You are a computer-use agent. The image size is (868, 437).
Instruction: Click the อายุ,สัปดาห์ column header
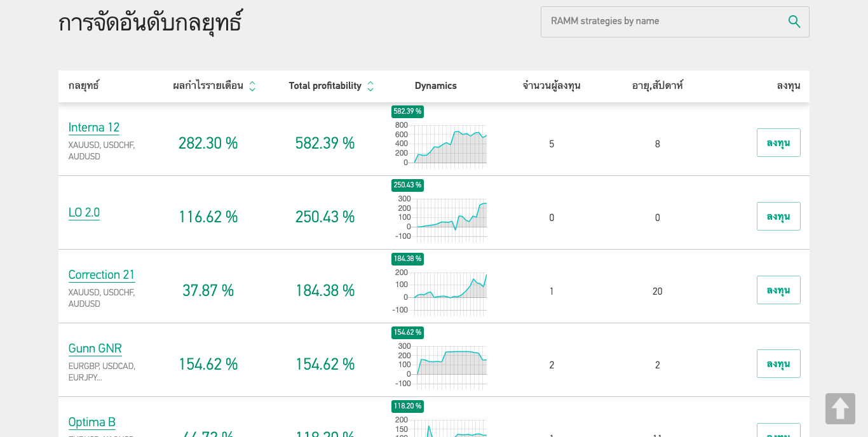click(x=658, y=86)
